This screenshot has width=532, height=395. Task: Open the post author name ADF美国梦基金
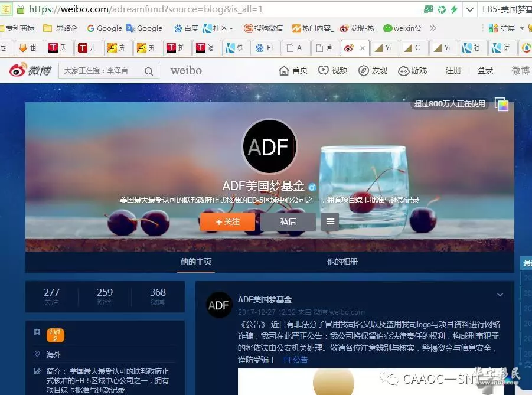click(265, 299)
